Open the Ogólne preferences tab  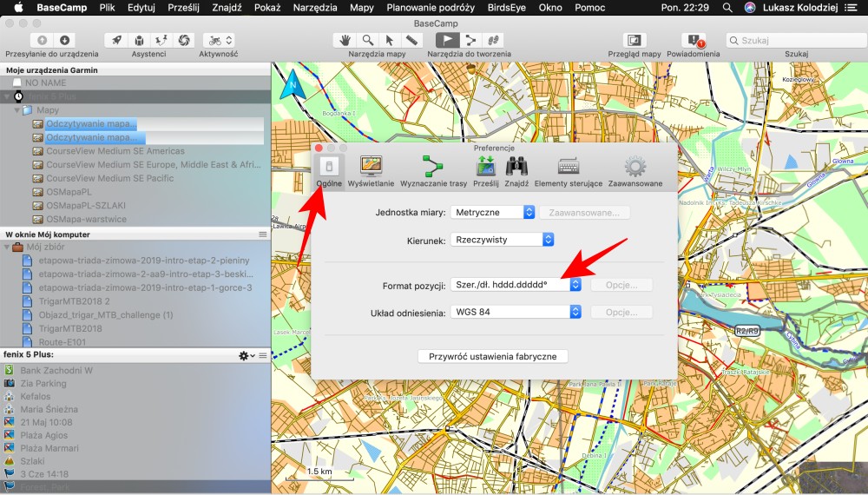(329, 172)
